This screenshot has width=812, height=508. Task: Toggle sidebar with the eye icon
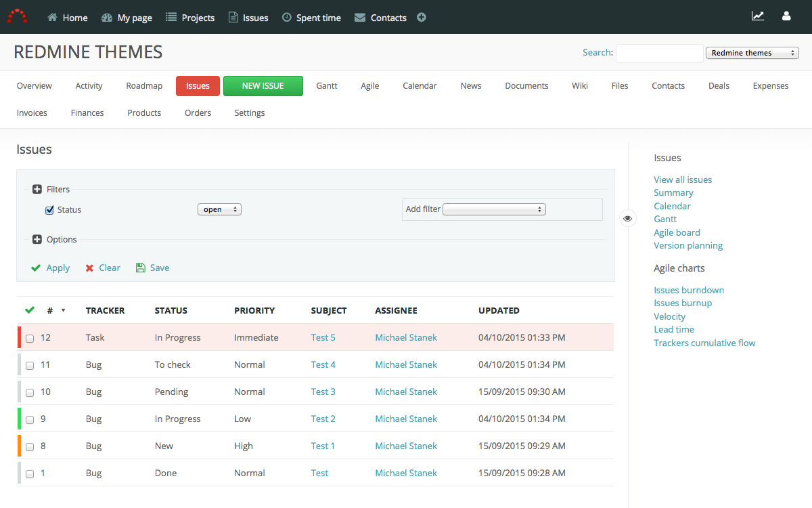pos(628,218)
